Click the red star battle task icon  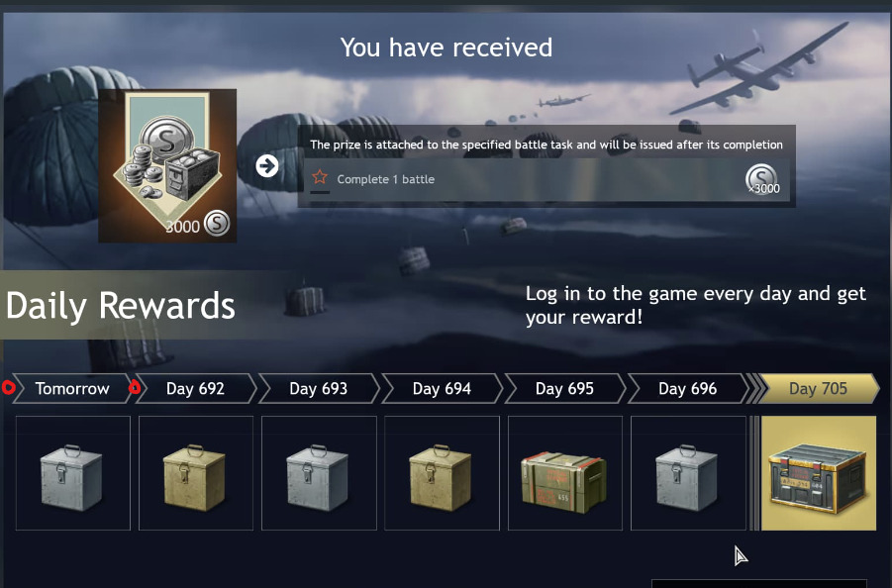[x=320, y=177]
